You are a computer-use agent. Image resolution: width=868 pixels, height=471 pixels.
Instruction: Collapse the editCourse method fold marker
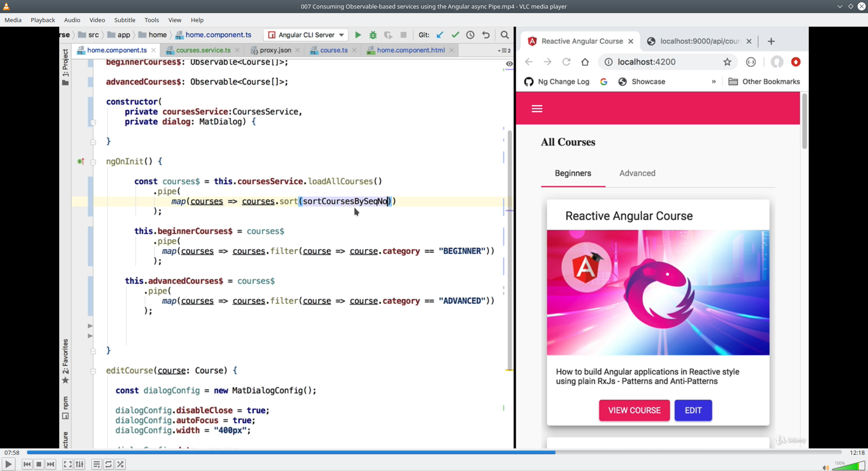pos(93,371)
